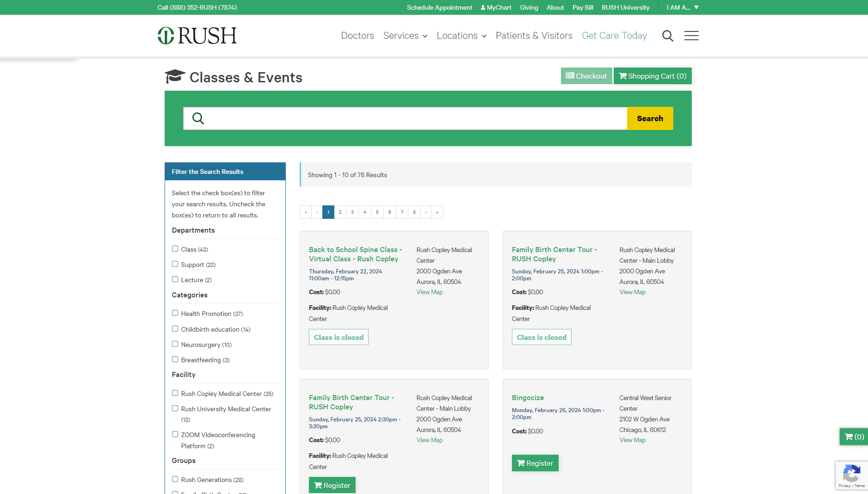Open 1:00pm Family Birth Center Tour title
This screenshot has height=494, width=868.
click(x=554, y=254)
